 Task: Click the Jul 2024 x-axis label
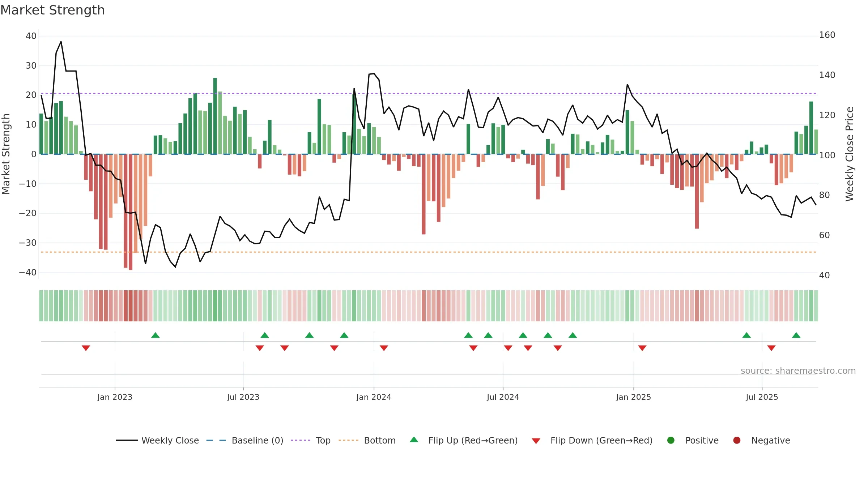(503, 397)
